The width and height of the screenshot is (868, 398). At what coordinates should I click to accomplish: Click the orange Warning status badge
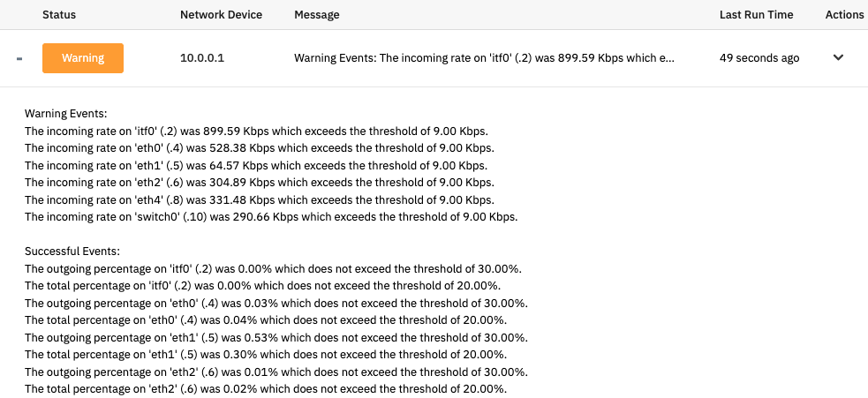[x=83, y=58]
